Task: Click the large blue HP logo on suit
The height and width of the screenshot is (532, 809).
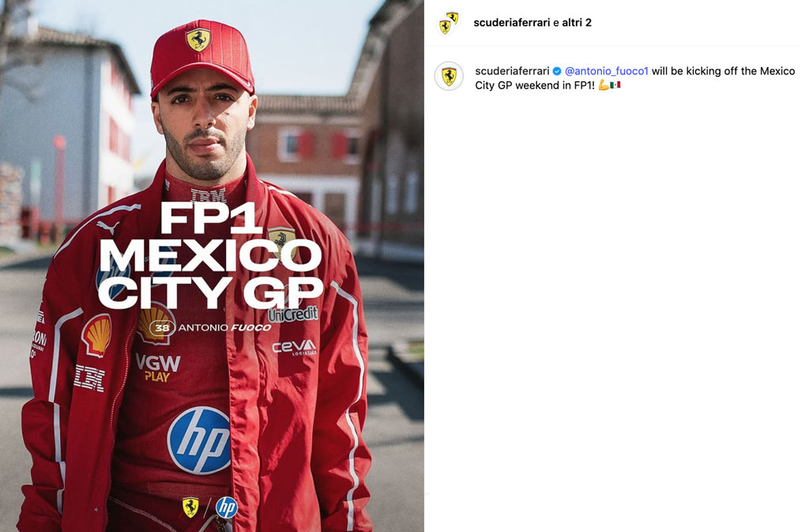Action: click(198, 440)
